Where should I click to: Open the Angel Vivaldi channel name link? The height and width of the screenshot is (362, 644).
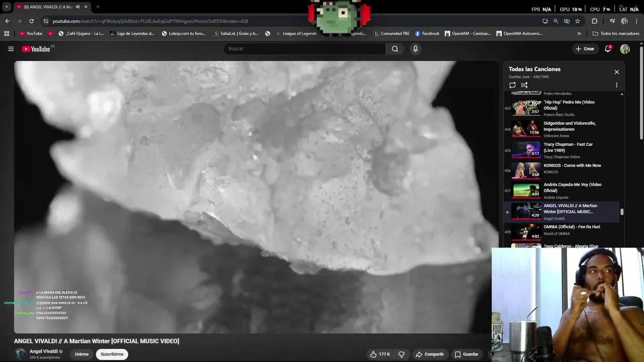pyautogui.click(x=43, y=351)
